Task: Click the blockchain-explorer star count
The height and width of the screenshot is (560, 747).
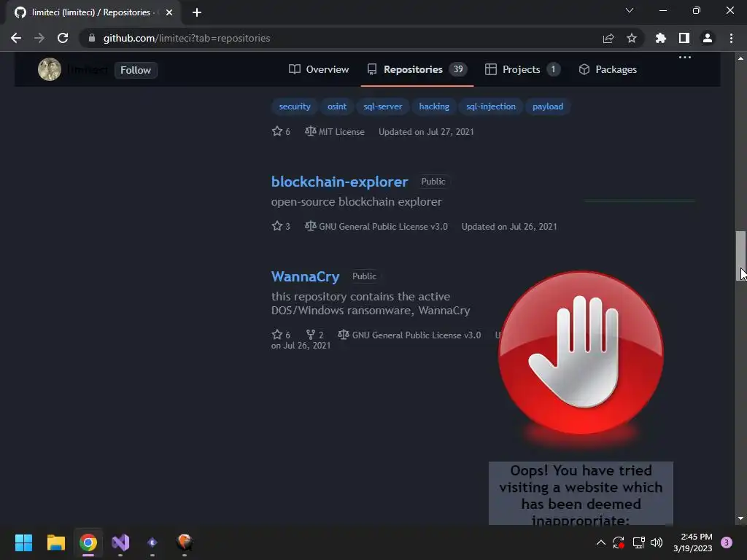Action: coord(281,226)
